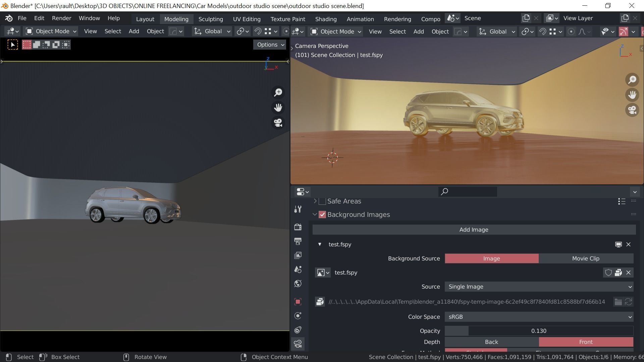This screenshot has width=644, height=362.
Task: Open the Tool properties tab
Action: (x=298, y=209)
